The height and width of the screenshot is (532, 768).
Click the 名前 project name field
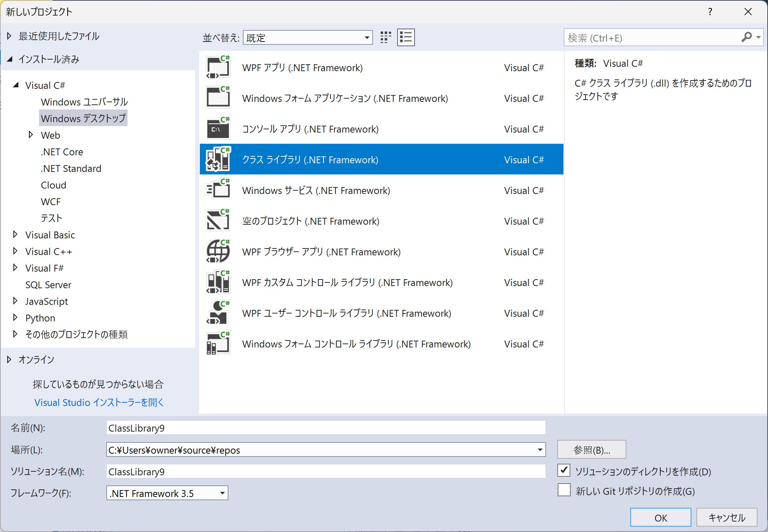[x=326, y=428]
